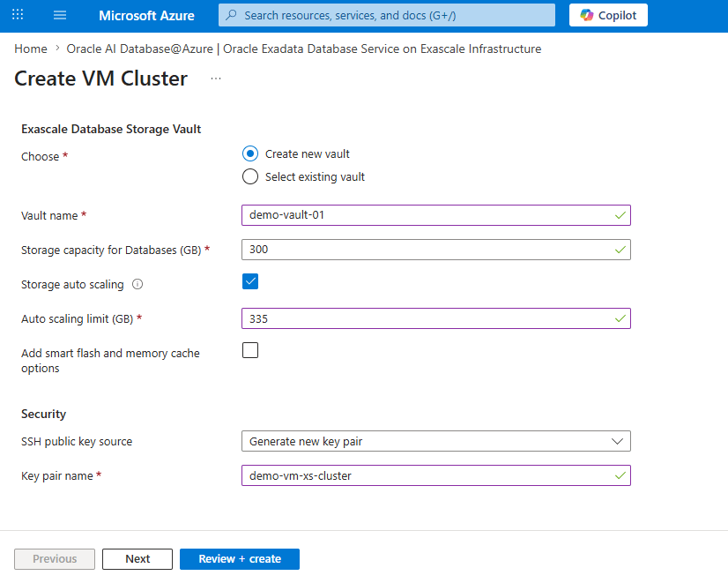Navigate to Home via the breadcrumb

30,49
